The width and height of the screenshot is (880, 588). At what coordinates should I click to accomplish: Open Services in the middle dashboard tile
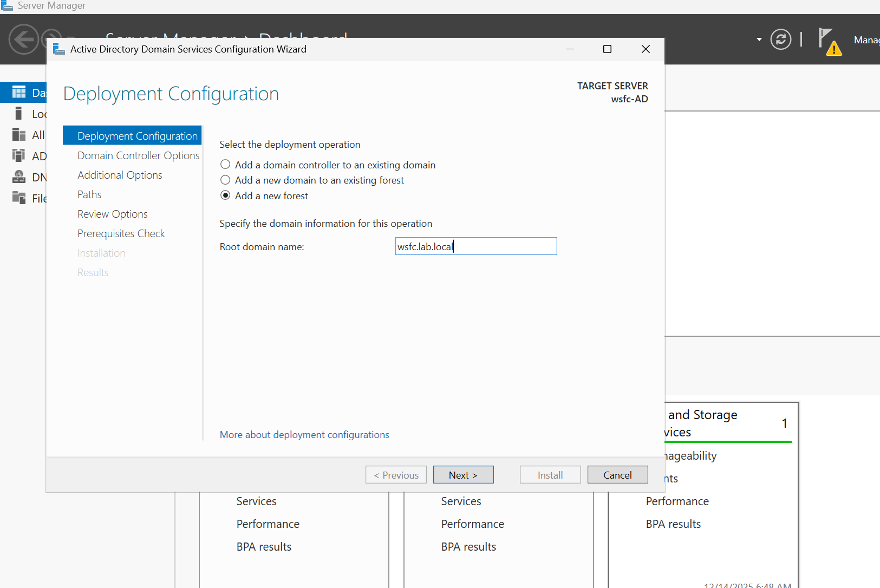461,501
